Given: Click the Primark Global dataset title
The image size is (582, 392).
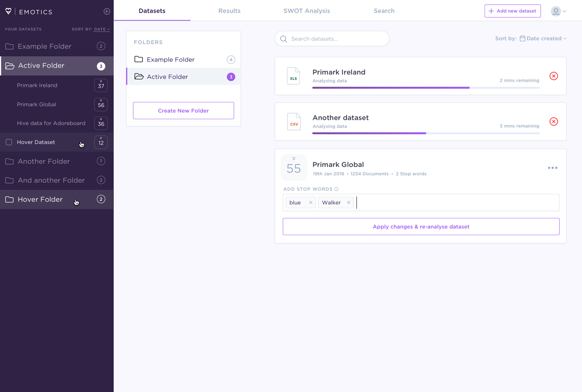Looking at the screenshot, I should (338, 165).
